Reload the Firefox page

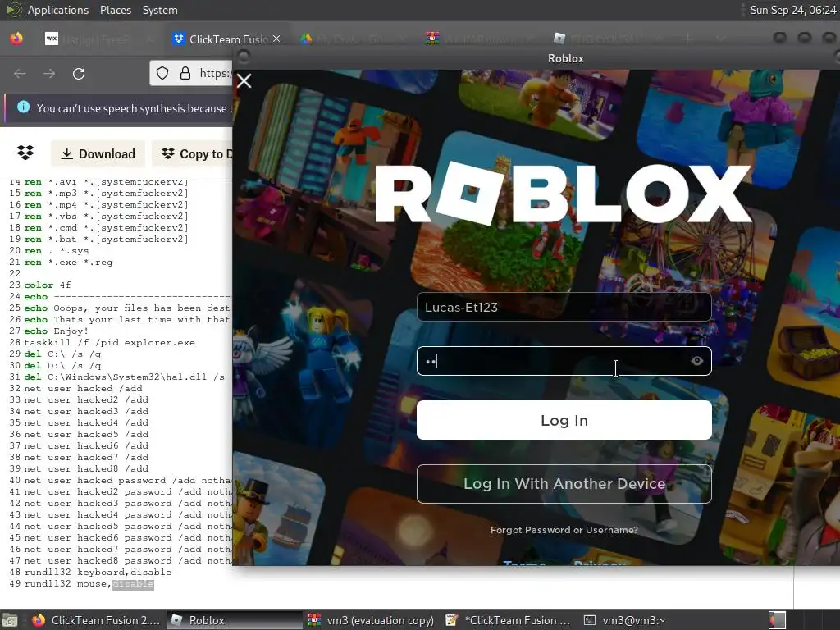79,73
